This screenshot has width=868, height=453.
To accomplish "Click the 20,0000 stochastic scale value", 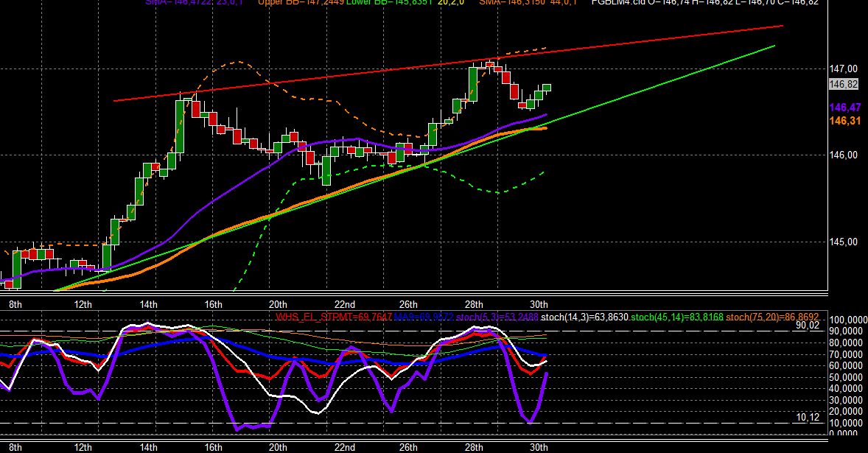I will (846, 412).
